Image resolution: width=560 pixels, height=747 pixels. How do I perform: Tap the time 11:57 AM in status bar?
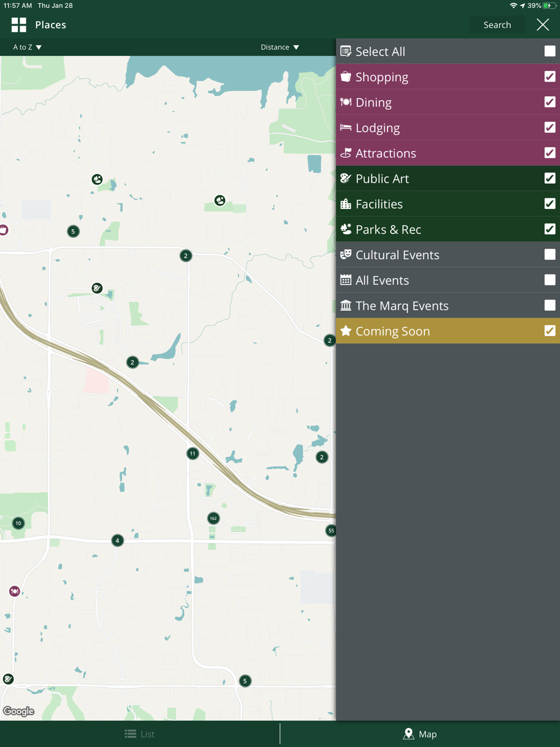(18, 6)
